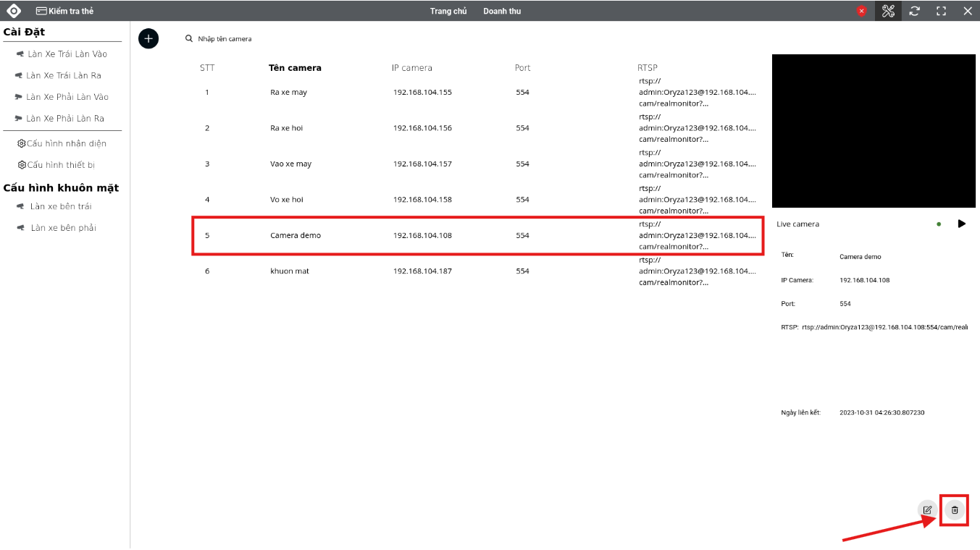Delete the selected camera with trash icon

(955, 509)
